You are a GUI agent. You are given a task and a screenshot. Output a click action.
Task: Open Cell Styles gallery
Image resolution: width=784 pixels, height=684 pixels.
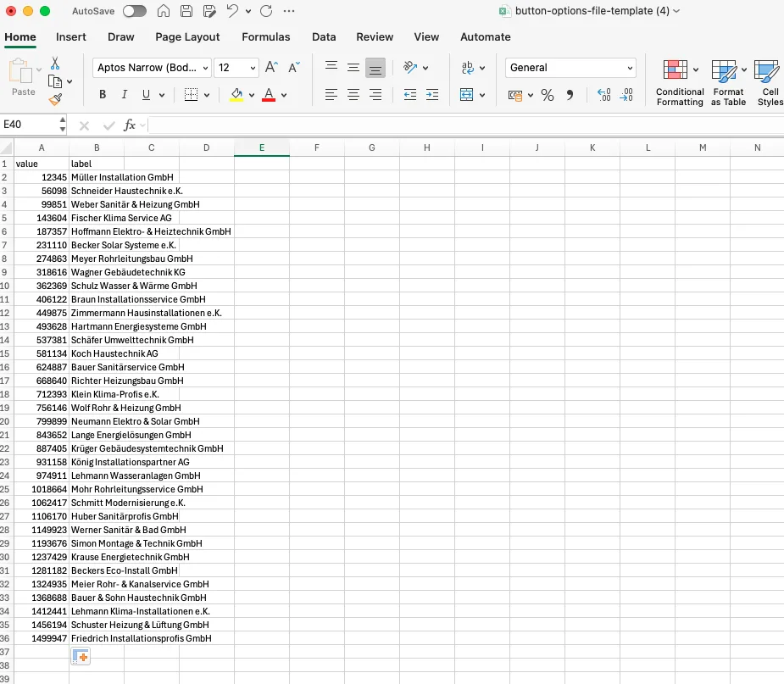(769, 83)
